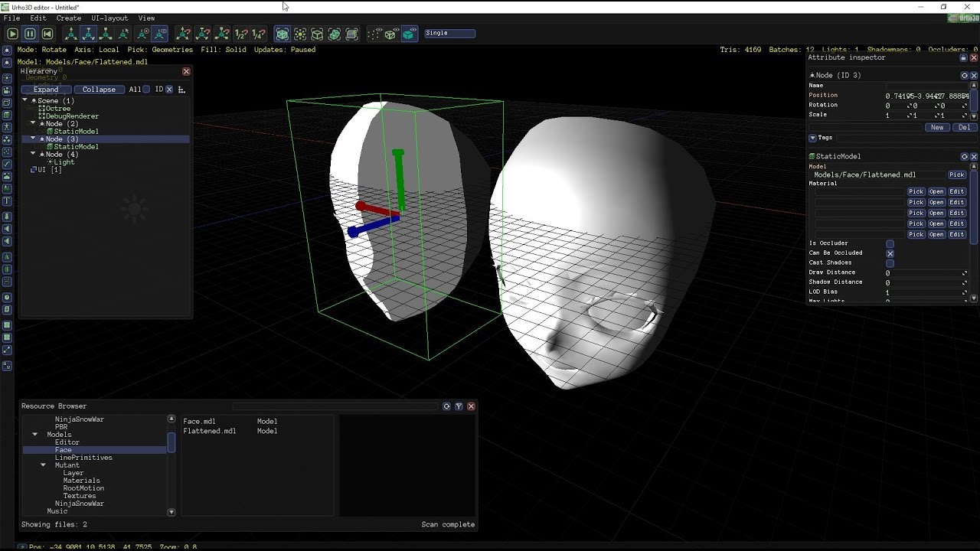Collapse Node (2) in the hierarchy

(x=33, y=123)
